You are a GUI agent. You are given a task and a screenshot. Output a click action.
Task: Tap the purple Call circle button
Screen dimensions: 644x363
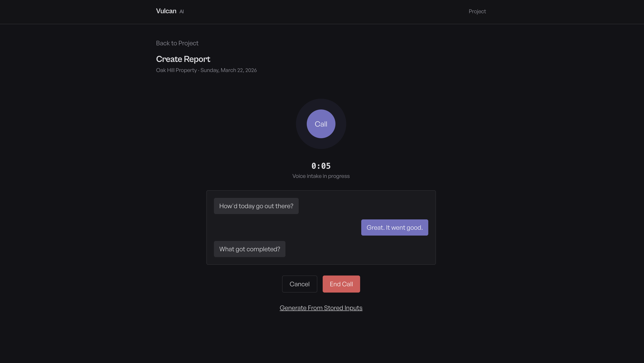coord(321,124)
